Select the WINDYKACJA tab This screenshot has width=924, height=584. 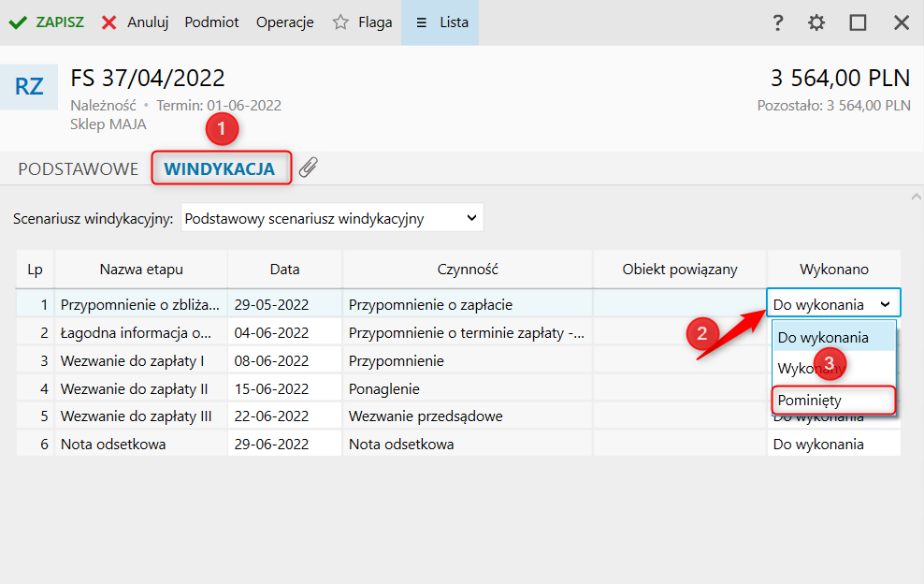pyautogui.click(x=220, y=169)
